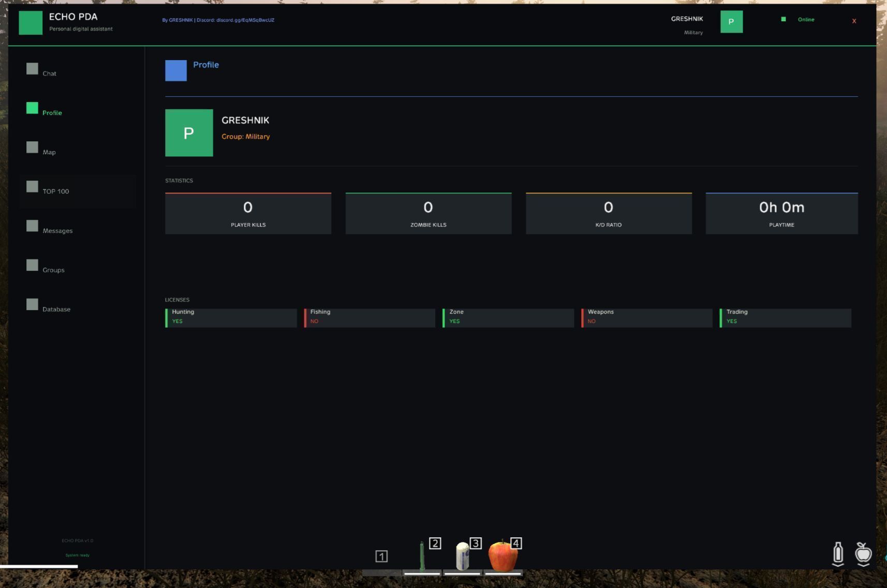The height and width of the screenshot is (588, 887).
Task: Click the Zone license entry
Action: [x=508, y=318]
